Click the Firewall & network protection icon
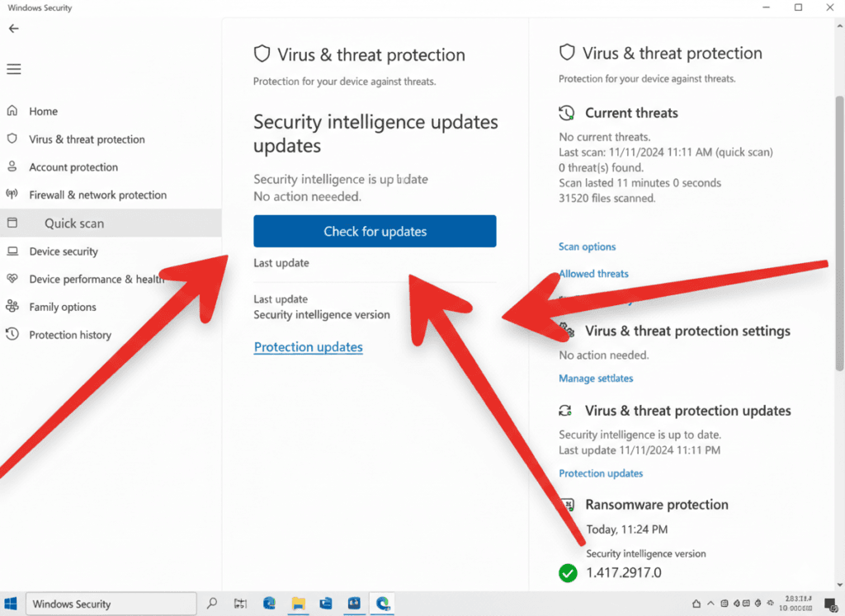This screenshot has height=616, width=845. [12, 195]
